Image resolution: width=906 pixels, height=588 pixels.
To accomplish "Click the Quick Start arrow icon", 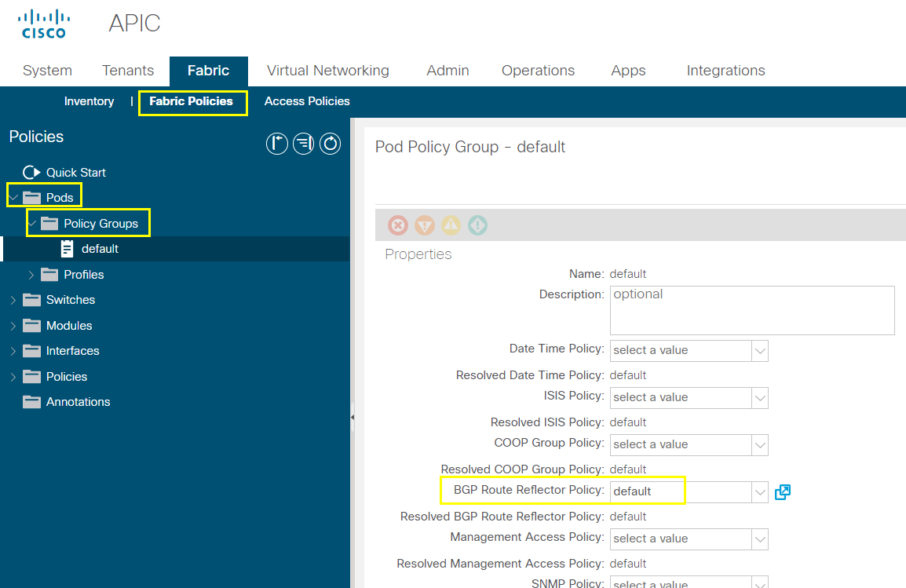I will pyautogui.click(x=31, y=172).
